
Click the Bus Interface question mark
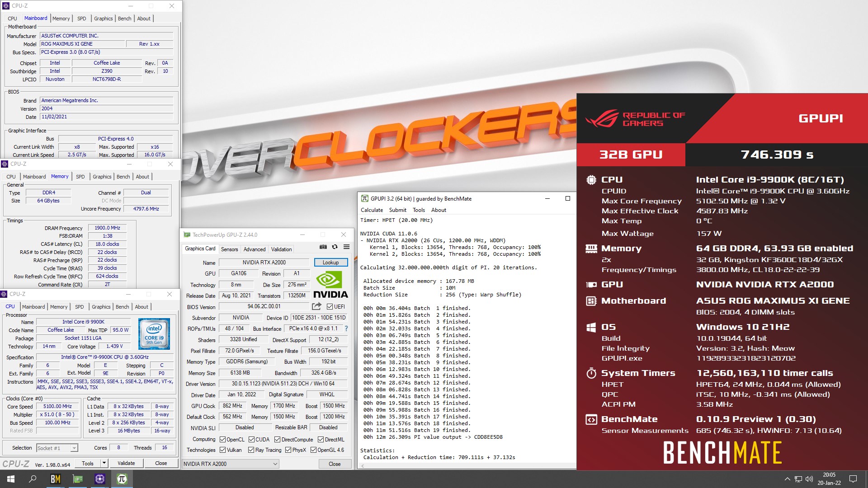pyautogui.click(x=346, y=328)
